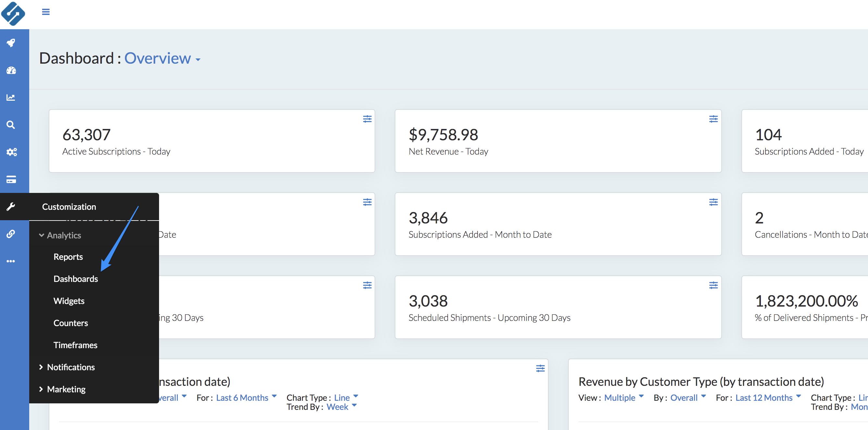
Task: Open the three-dots more sidebar icon
Action: pos(11,261)
